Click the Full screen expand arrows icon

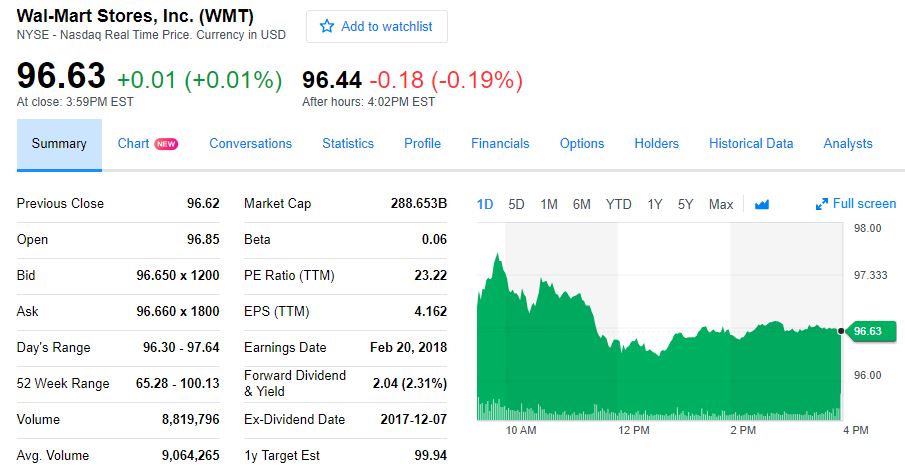822,204
